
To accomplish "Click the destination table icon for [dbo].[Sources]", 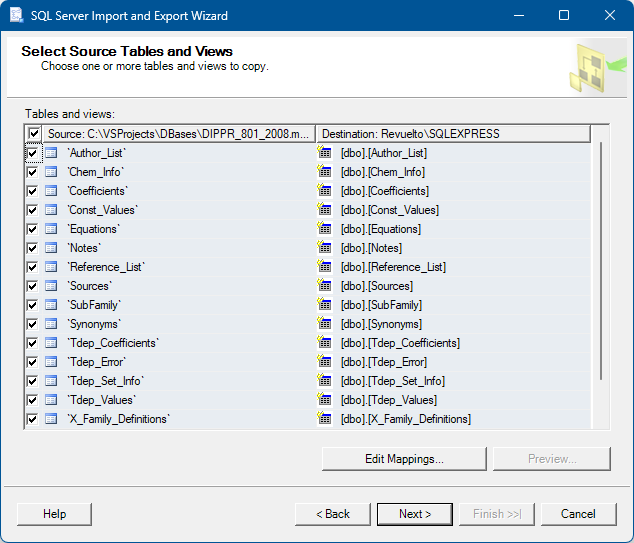I will [x=324, y=285].
